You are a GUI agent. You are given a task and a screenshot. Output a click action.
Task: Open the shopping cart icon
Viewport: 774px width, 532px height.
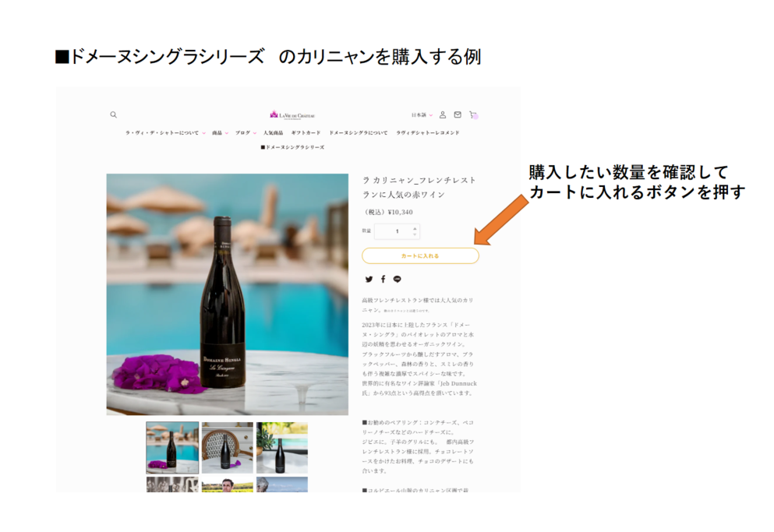[x=473, y=115]
